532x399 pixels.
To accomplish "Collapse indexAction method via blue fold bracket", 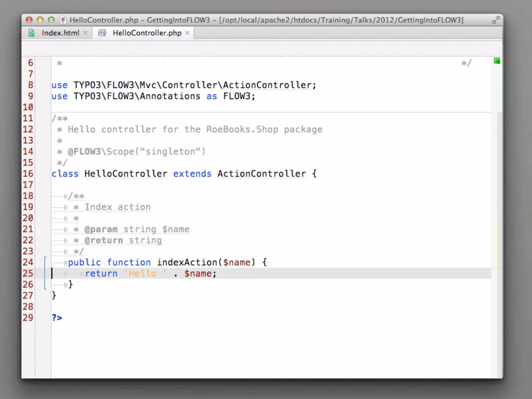I will (45, 273).
